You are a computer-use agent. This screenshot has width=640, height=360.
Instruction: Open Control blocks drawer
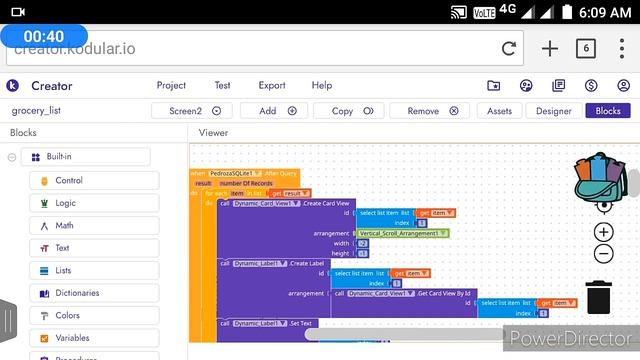pyautogui.click(x=94, y=180)
